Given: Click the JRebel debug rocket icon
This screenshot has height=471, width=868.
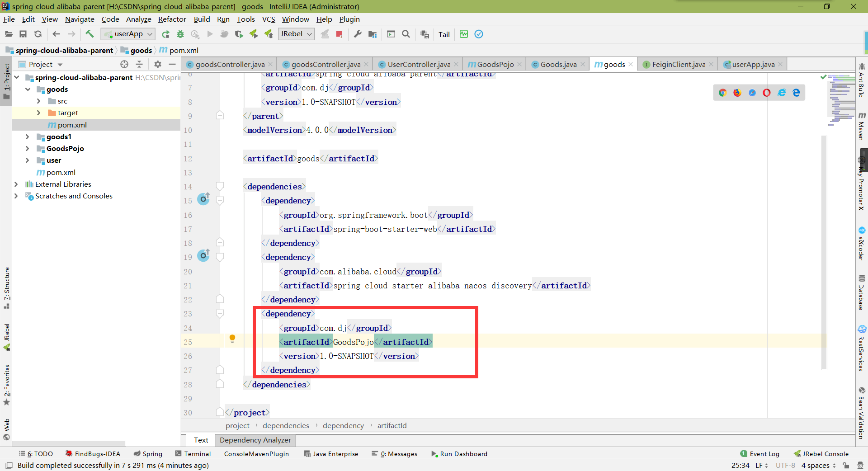Looking at the screenshot, I should point(269,34).
